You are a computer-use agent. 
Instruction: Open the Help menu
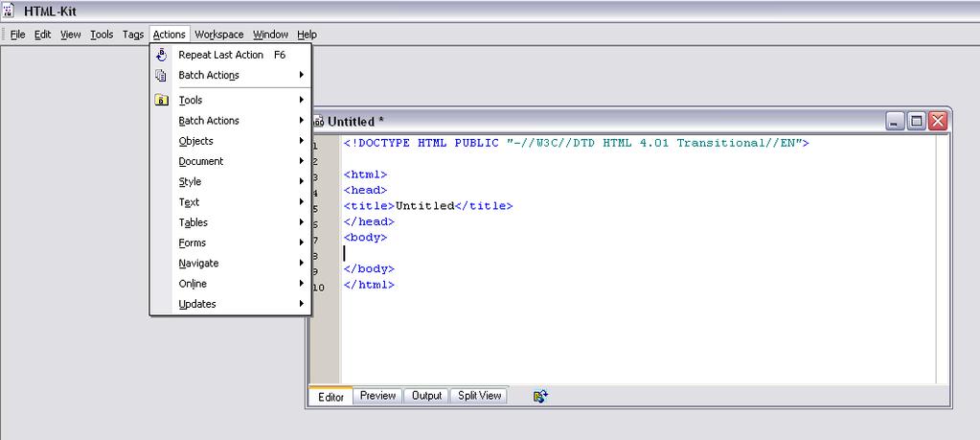(307, 35)
